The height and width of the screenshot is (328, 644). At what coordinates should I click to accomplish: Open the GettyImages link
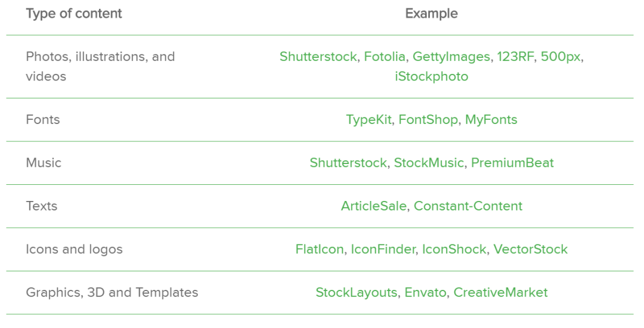click(451, 57)
